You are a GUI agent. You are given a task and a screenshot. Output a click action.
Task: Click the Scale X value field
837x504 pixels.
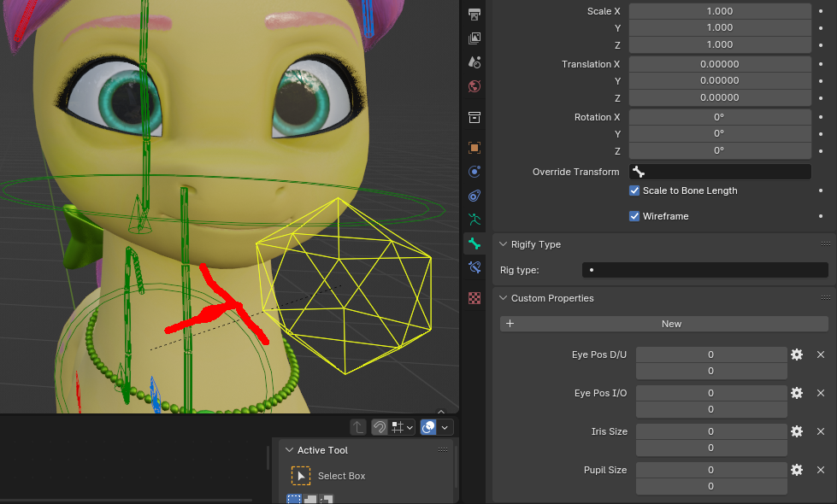[x=720, y=11]
